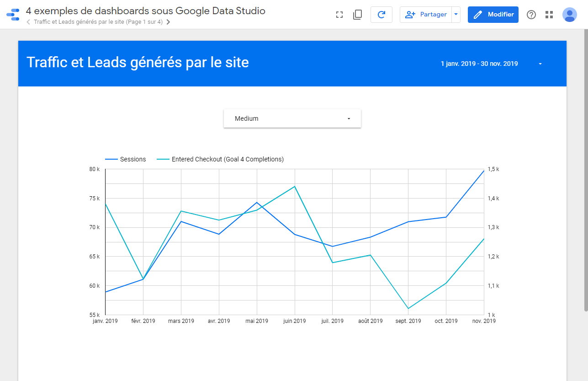Click the '1,3 k' right axis label

pyautogui.click(x=493, y=227)
